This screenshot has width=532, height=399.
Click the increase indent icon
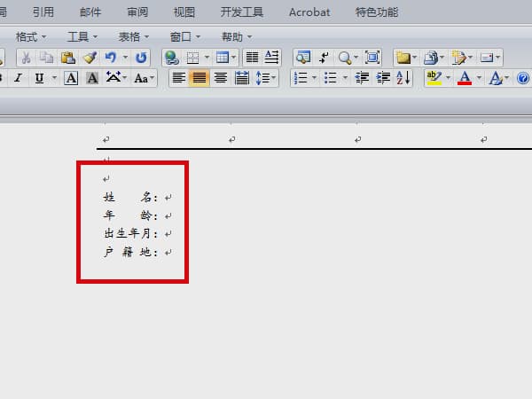point(383,78)
